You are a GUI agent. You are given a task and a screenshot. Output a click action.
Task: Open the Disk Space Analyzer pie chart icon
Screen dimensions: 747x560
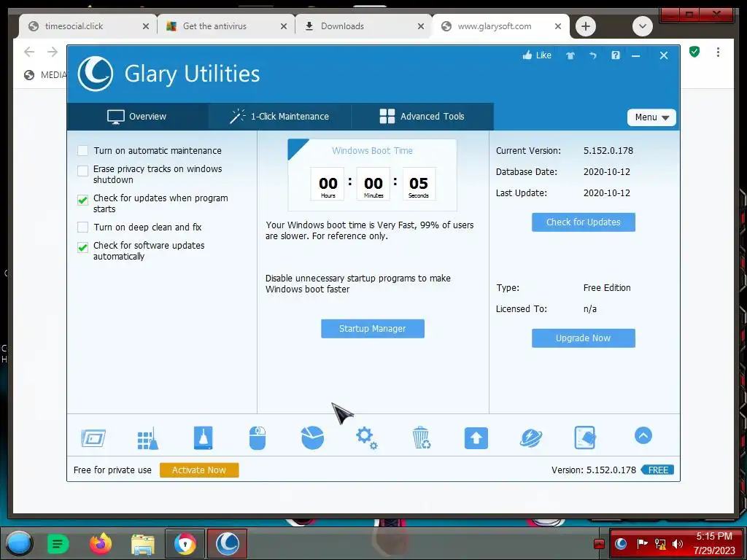coord(312,437)
